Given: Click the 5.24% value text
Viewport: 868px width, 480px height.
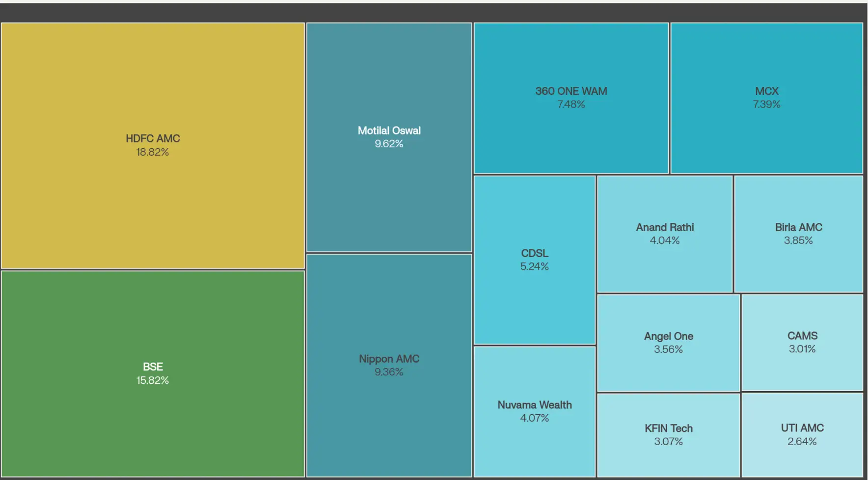Looking at the screenshot, I should 534,267.
